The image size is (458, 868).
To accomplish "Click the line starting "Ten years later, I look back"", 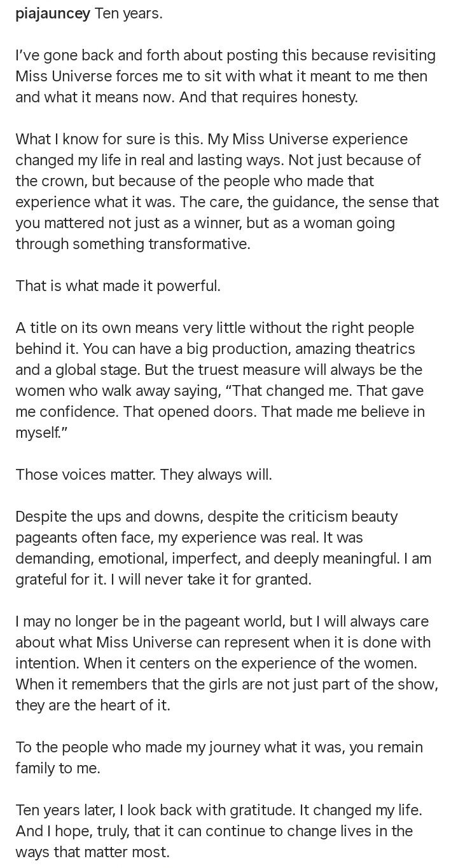I will pos(219,810).
